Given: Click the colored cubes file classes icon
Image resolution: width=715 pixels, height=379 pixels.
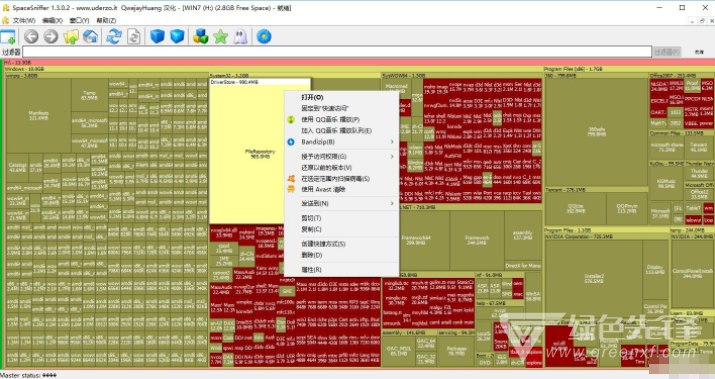Looking at the screenshot, I should click(200, 36).
